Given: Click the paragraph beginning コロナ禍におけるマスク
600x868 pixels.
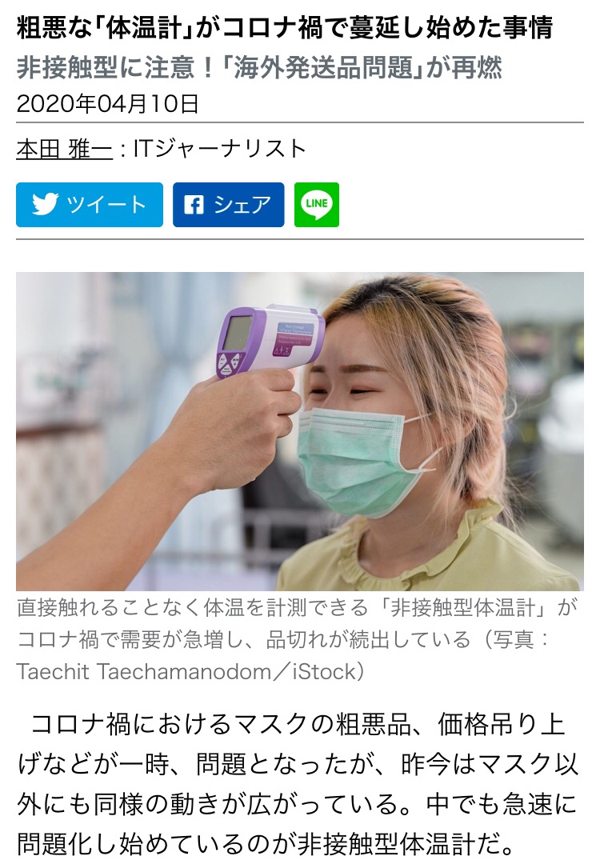Looking at the screenshot, I should point(298,784).
